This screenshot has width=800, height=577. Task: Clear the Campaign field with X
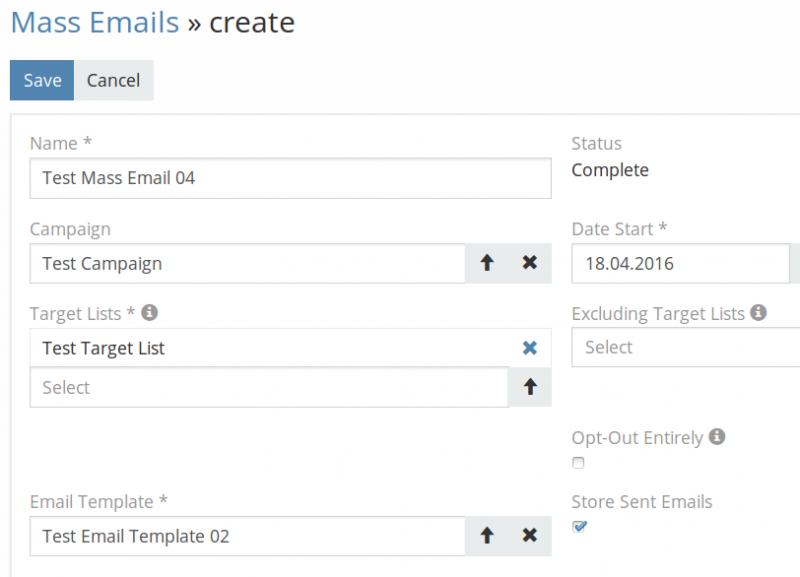[x=530, y=263]
